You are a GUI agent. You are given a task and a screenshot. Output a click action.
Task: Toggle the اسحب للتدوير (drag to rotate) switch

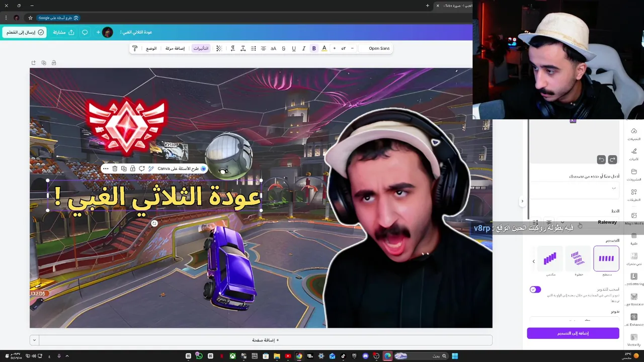point(535,290)
